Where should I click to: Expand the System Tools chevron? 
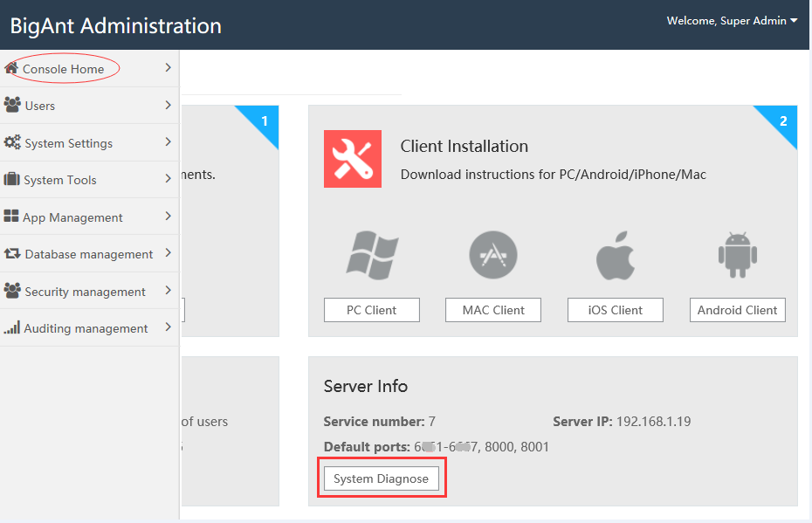(168, 179)
